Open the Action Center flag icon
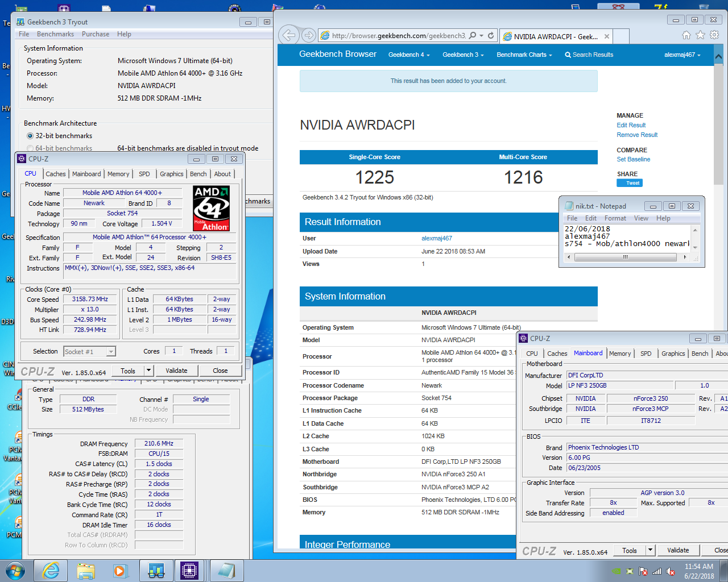This screenshot has height=582, width=728. 643,571
